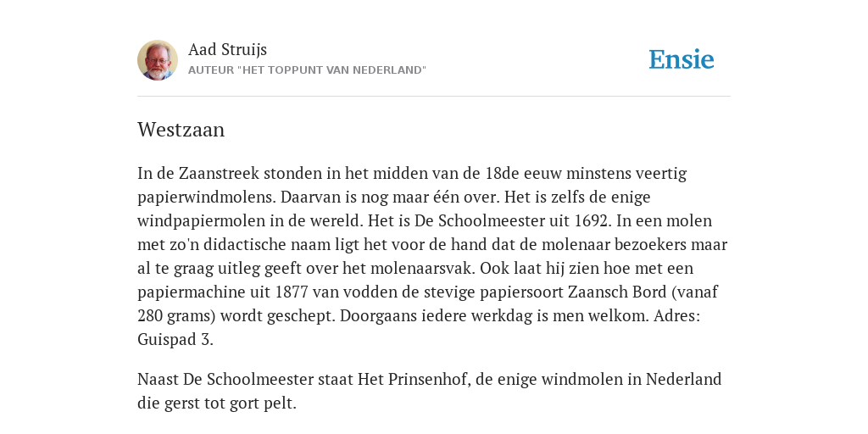Select the Westzaan heading

(181, 130)
